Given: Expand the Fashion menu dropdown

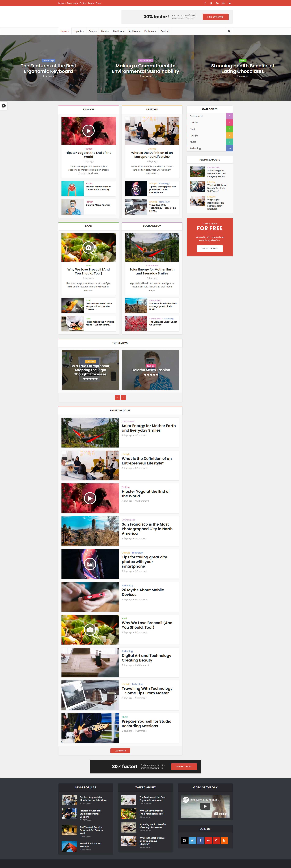Looking at the screenshot, I should tap(118, 31).
